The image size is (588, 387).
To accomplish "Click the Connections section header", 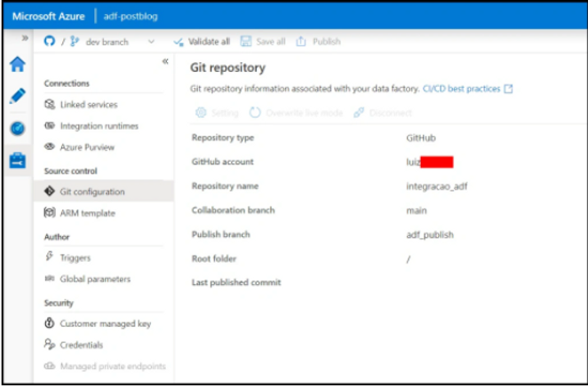I will (x=67, y=83).
